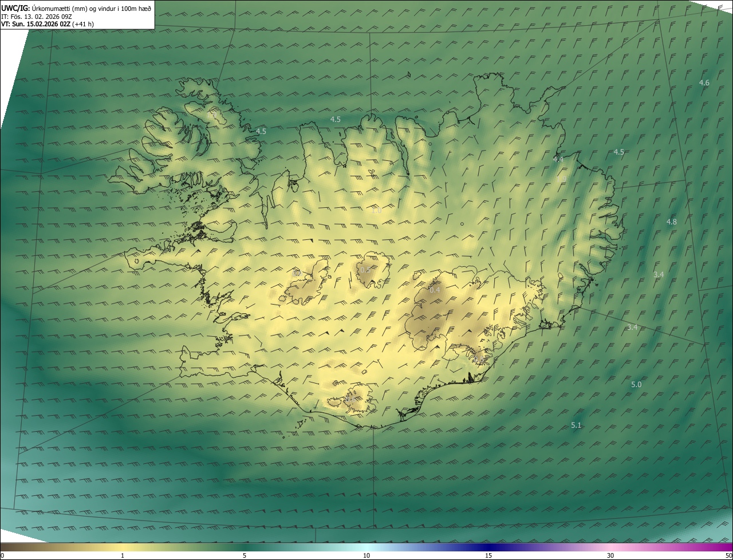The width and height of the screenshot is (733, 560).
Task: Click the initial time line 'IT: Fös. 13. 02. 2026 09Z'
Action: (x=37, y=17)
